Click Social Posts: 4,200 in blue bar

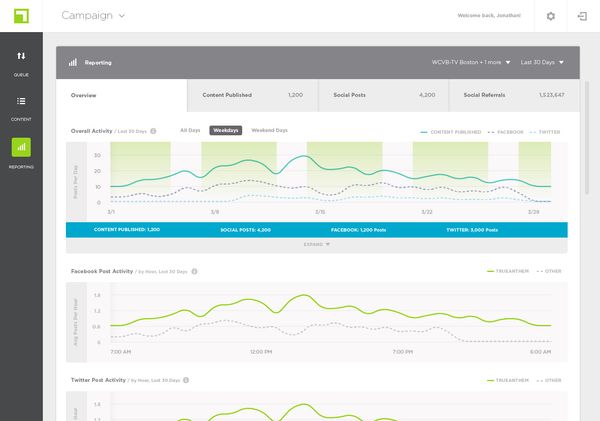pos(245,230)
